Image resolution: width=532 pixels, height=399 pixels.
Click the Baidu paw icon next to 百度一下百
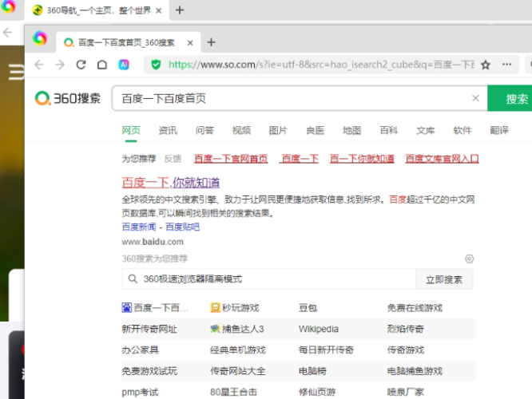coord(126,307)
